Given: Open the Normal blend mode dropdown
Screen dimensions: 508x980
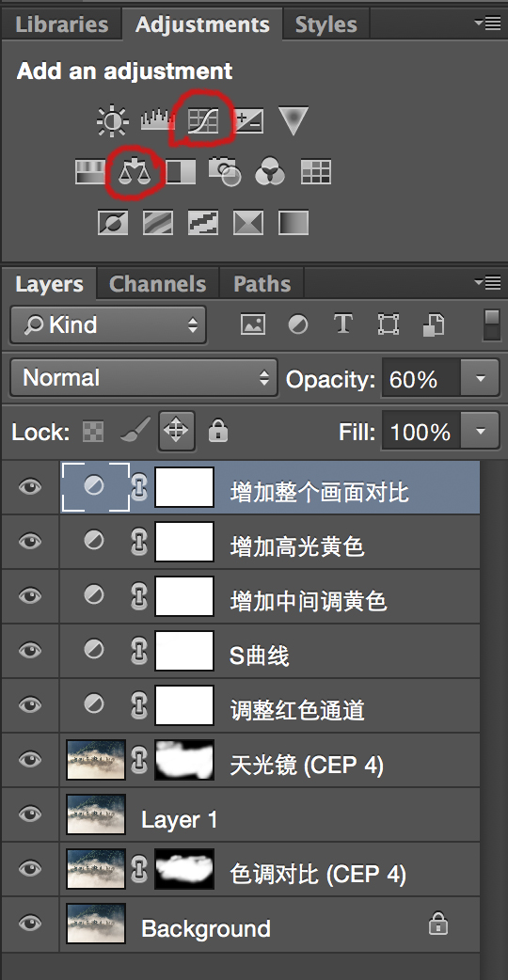Looking at the screenshot, I should (144, 377).
